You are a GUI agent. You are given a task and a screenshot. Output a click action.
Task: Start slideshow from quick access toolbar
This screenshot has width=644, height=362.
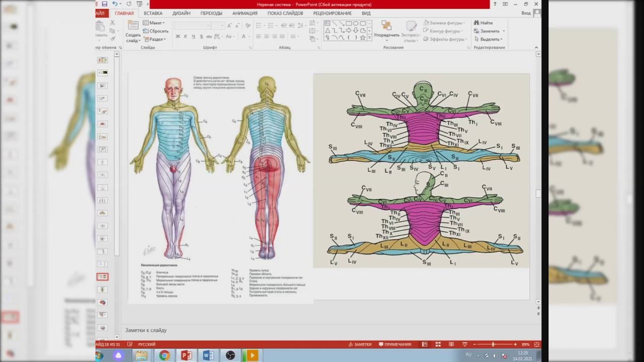click(x=139, y=4)
